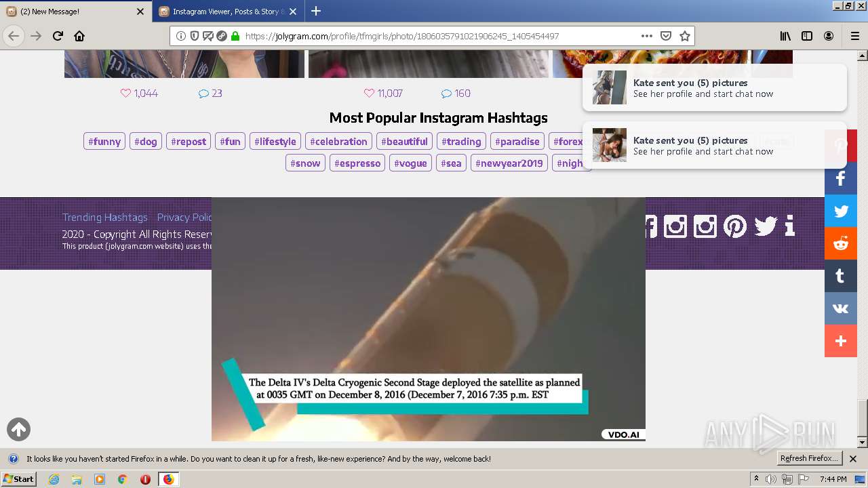Like heart showing 1,044
The image size is (868, 488).
click(x=125, y=94)
